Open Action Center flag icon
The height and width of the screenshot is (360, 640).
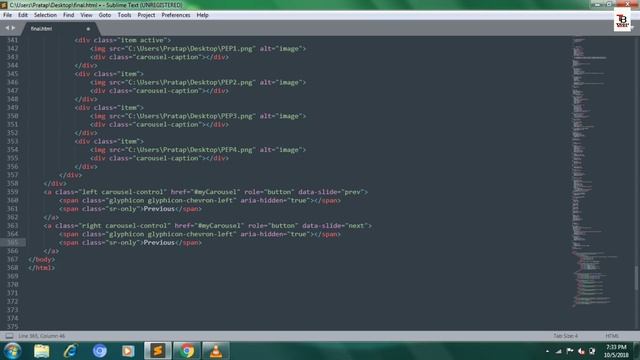(x=570, y=351)
